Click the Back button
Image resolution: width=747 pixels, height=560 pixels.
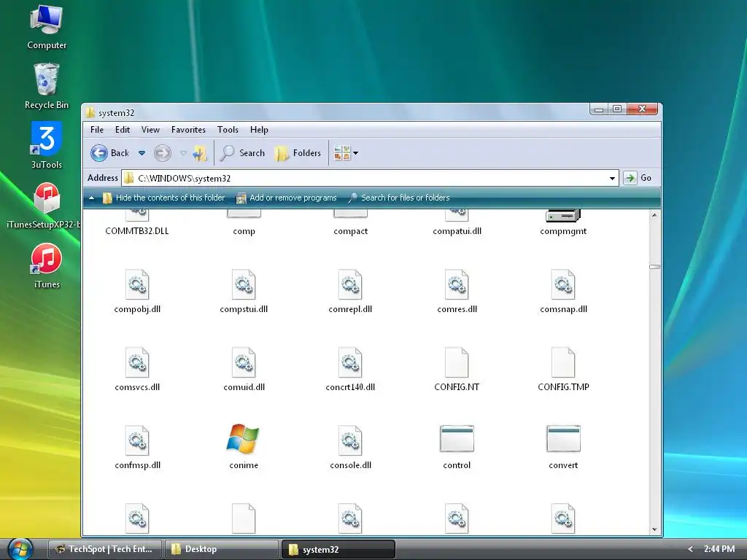pos(110,153)
